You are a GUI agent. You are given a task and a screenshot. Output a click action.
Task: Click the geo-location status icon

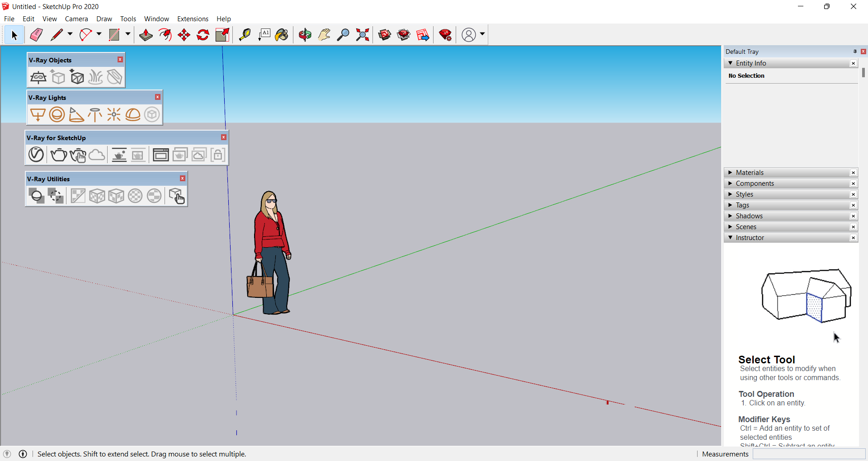point(7,454)
